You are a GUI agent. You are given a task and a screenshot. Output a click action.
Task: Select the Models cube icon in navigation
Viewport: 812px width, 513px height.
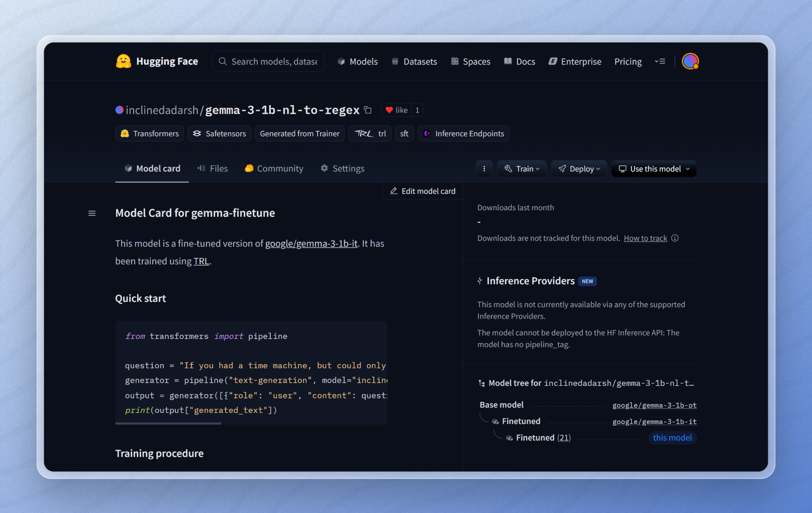(341, 61)
